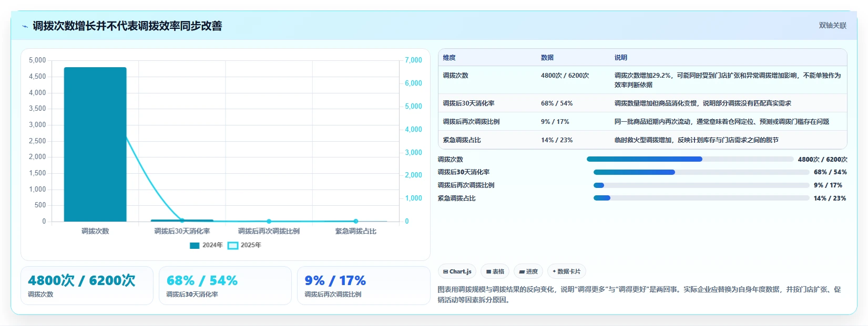868x326 pixels.
Task: Click the 进度 tag
Action: click(x=528, y=271)
